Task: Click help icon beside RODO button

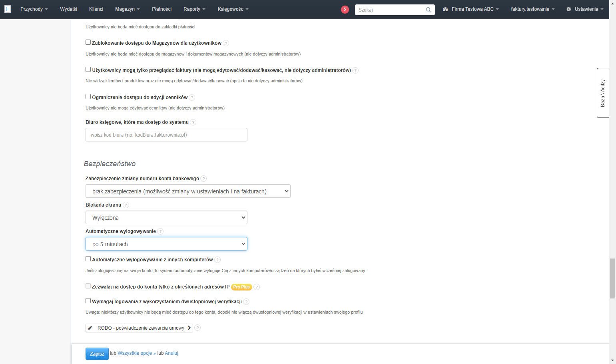Action: coord(197,328)
